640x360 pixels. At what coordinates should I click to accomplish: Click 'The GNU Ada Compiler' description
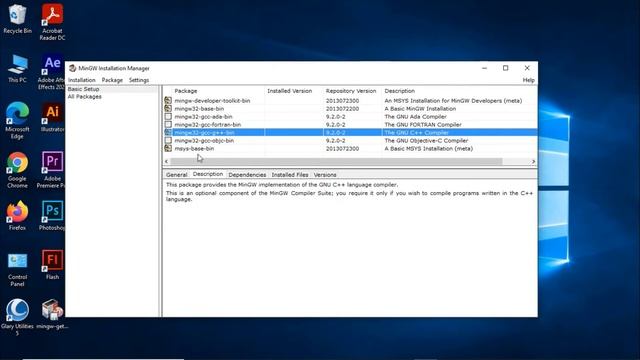(416, 116)
